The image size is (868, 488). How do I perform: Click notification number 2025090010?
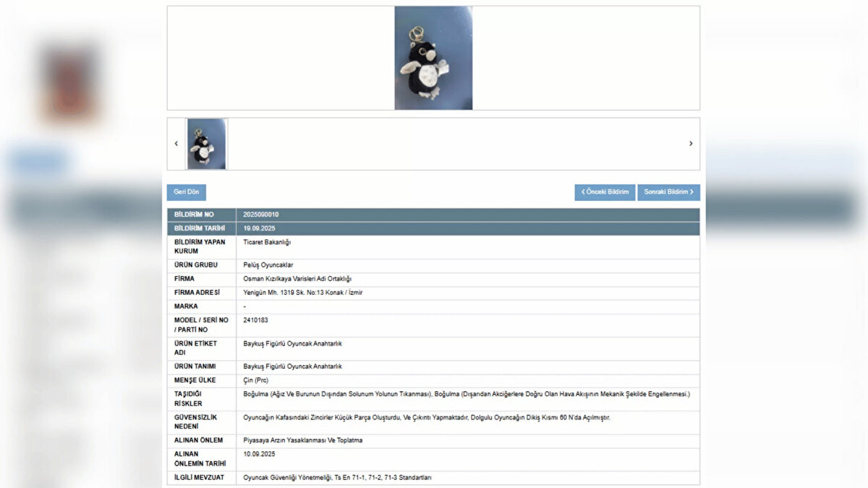(x=261, y=215)
